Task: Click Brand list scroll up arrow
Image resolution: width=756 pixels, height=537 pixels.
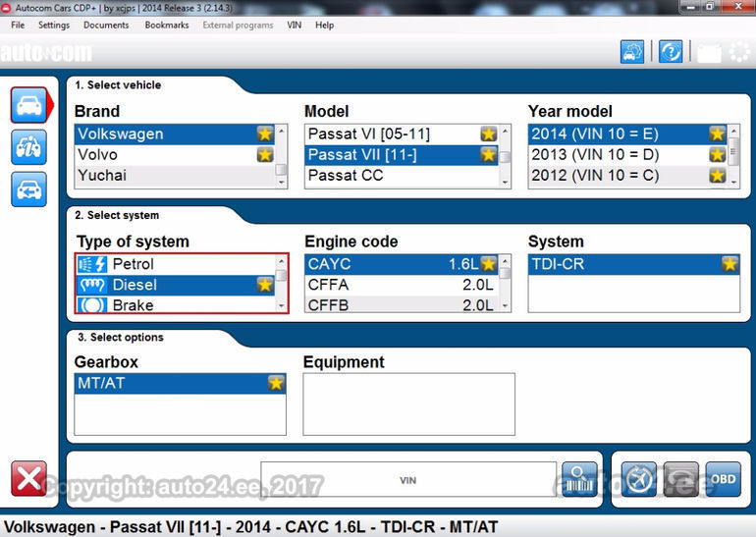Action: pyautogui.click(x=282, y=131)
